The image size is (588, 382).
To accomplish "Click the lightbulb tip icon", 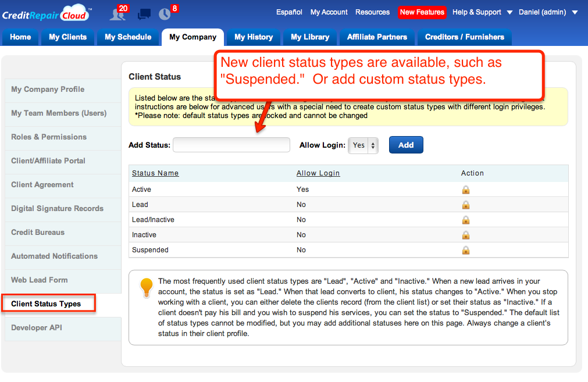I will (x=146, y=288).
